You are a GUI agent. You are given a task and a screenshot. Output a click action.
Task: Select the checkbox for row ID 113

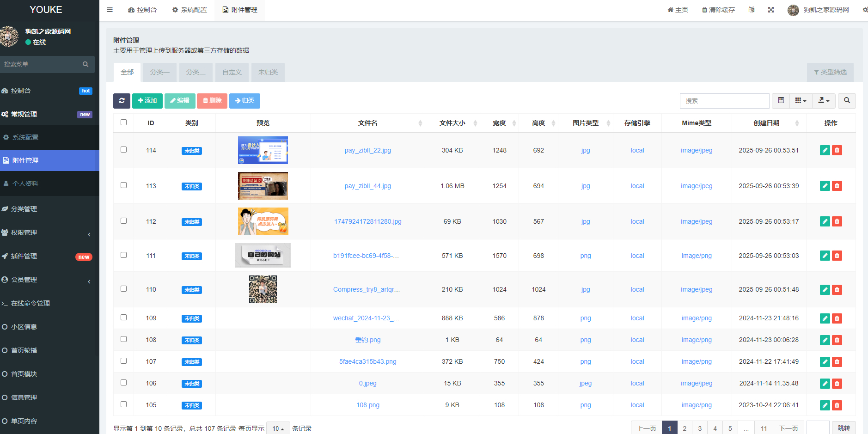(x=123, y=185)
